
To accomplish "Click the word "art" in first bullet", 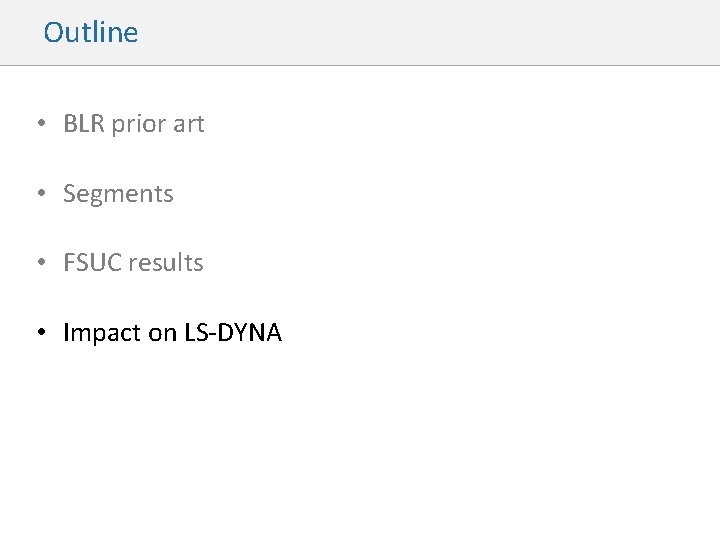I will tap(187, 124).
